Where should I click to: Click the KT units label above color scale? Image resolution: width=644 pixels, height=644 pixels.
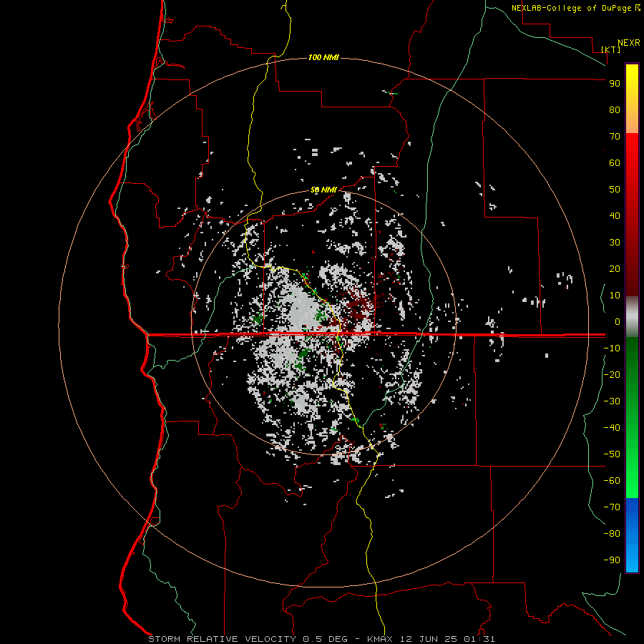(x=610, y=49)
